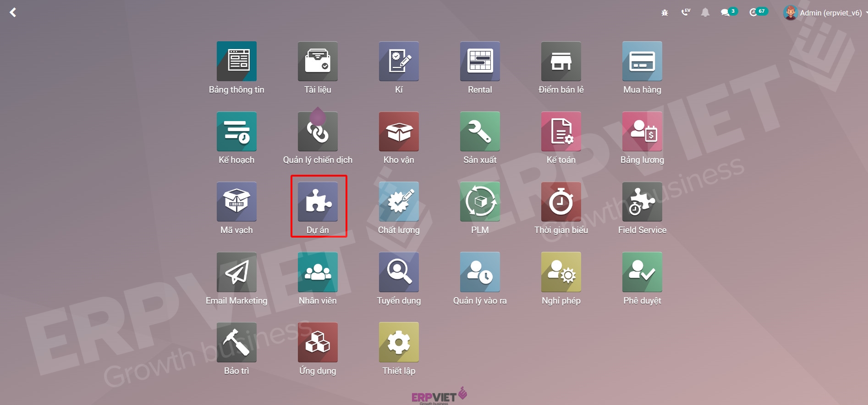Open conversations with 3 unread messages
This screenshot has width=868, height=405.
(x=729, y=12)
